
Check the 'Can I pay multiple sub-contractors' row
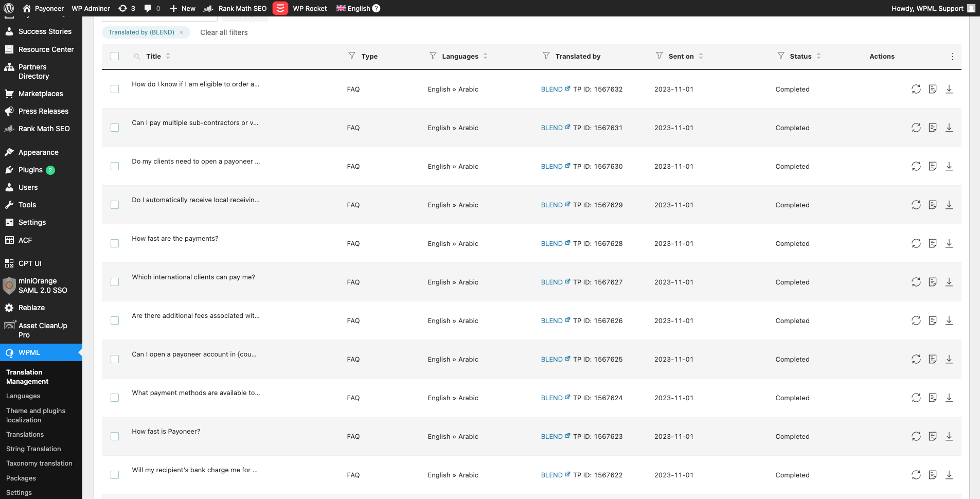pos(115,128)
